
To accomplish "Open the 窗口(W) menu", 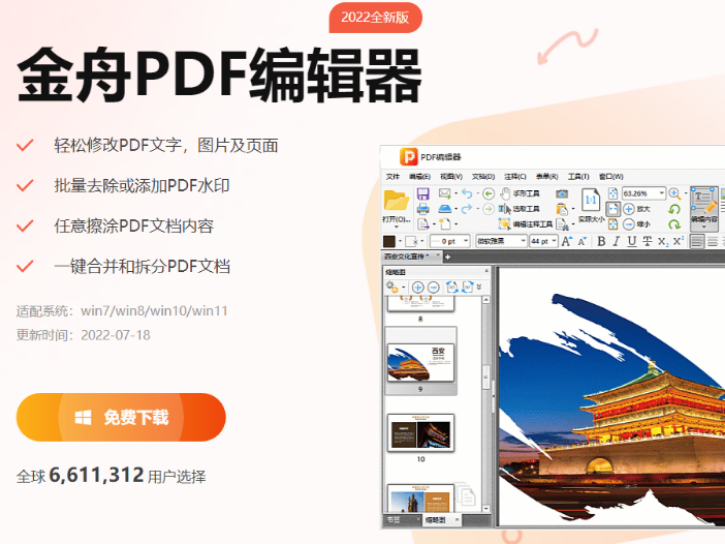I will point(611,177).
